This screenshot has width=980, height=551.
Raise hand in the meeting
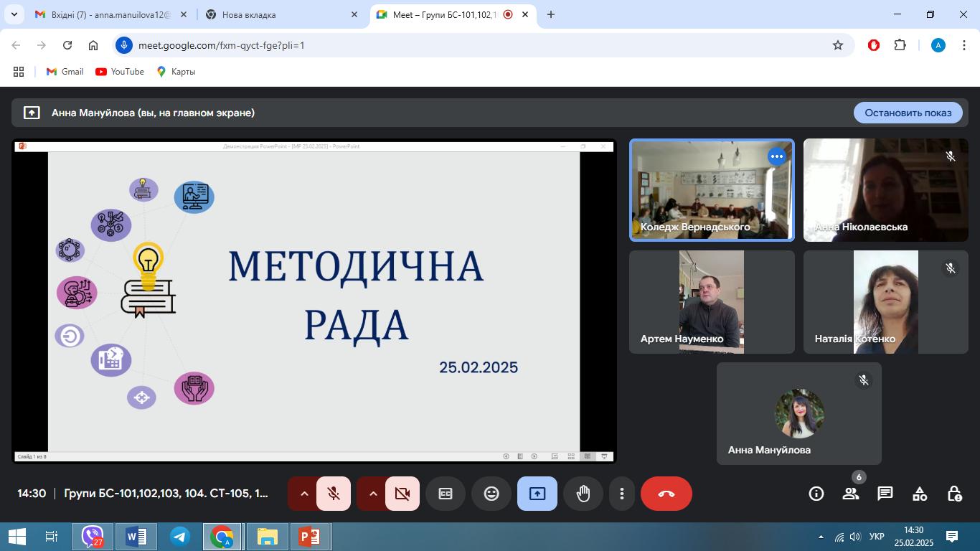[x=583, y=494]
